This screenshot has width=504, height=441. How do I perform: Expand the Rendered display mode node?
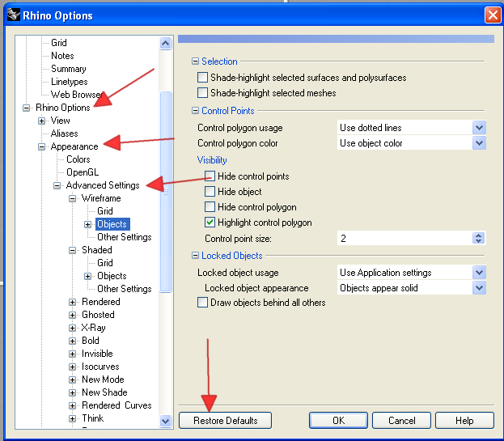click(72, 302)
